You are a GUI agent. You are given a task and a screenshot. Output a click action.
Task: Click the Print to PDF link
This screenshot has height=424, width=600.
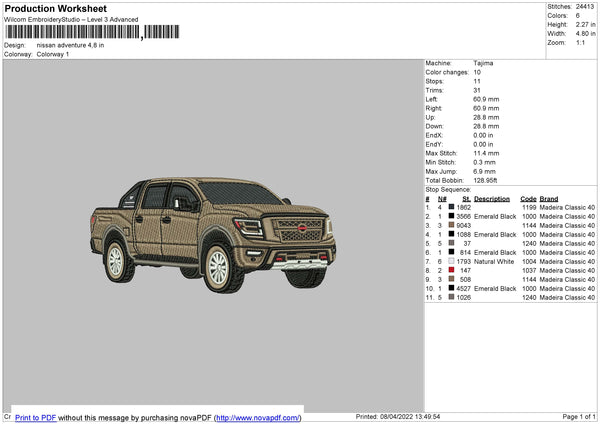[x=37, y=417]
